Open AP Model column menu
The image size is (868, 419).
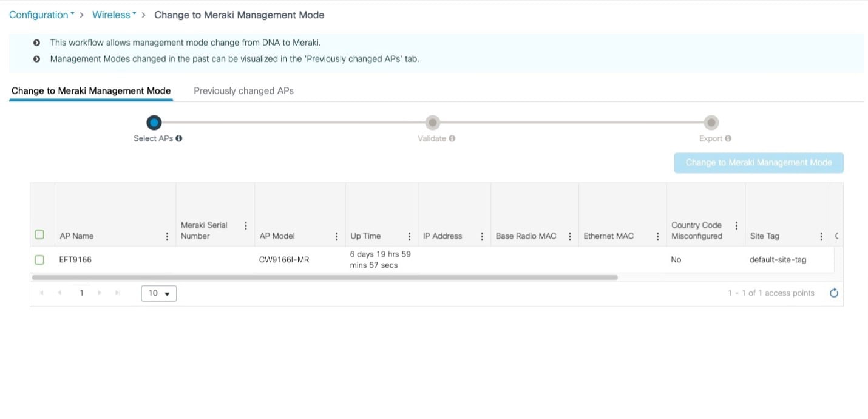(337, 237)
